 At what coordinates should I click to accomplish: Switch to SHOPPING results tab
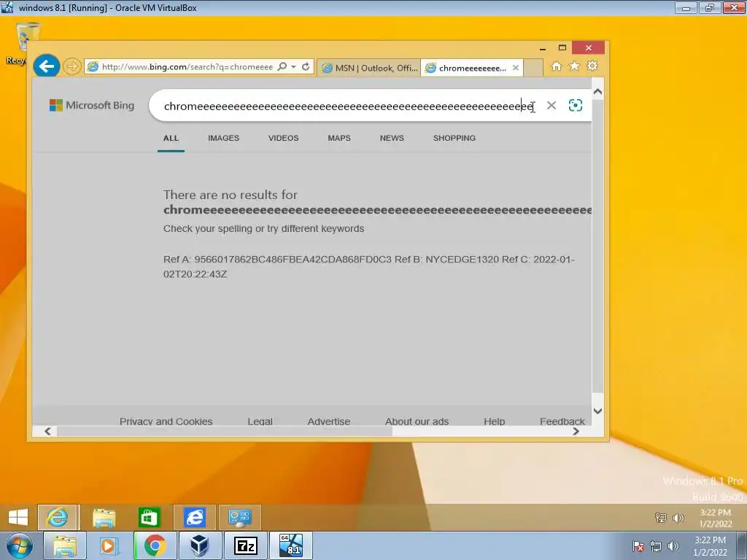pyautogui.click(x=454, y=138)
